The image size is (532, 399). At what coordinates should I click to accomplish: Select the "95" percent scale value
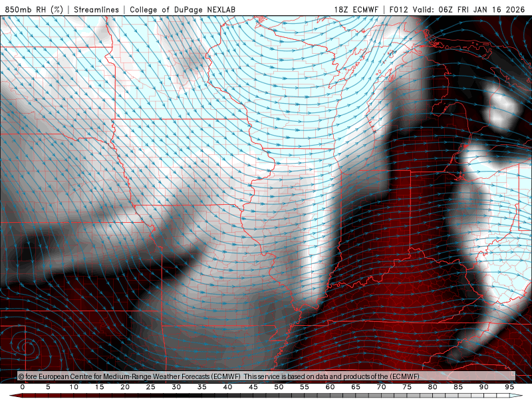click(509, 387)
